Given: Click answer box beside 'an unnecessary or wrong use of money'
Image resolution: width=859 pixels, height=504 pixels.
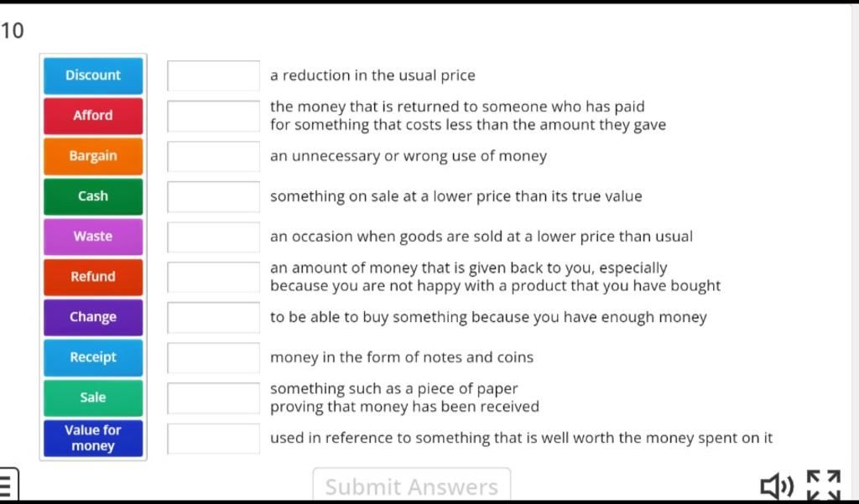Looking at the screenshot, I should [x=214, y=156].
